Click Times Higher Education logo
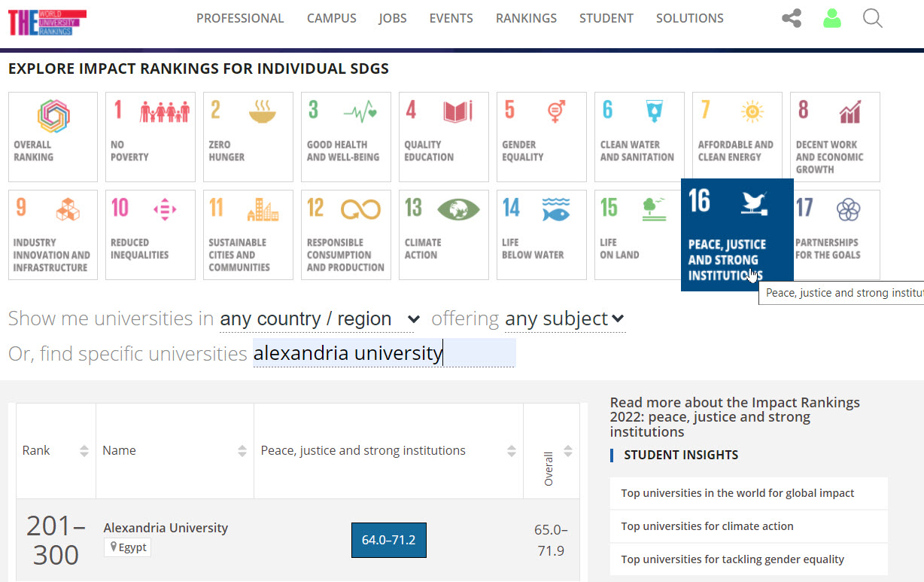Viewport: 924px width, 582px height. click(47, 23)
